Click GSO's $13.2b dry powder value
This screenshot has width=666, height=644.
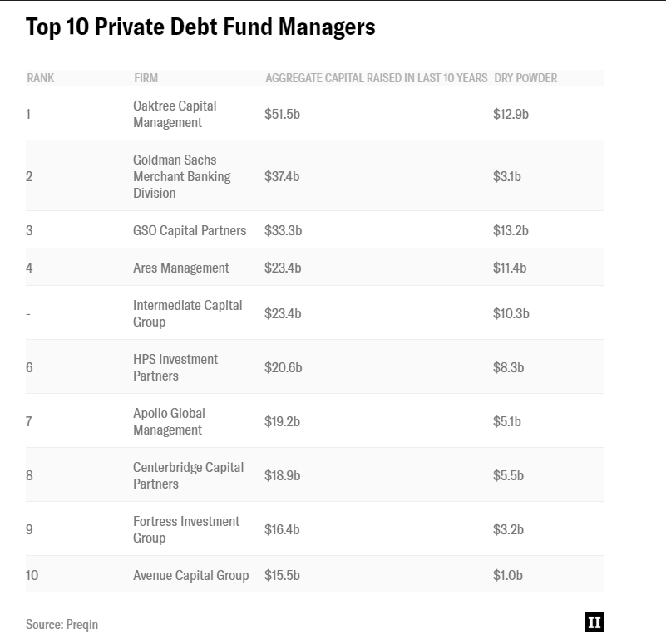(511, 230)
